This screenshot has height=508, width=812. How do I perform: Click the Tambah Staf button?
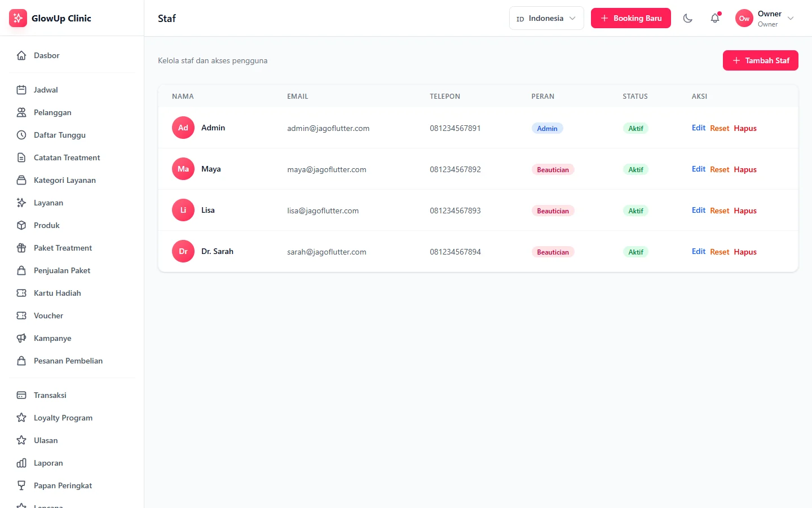click(x=760, y=60)
